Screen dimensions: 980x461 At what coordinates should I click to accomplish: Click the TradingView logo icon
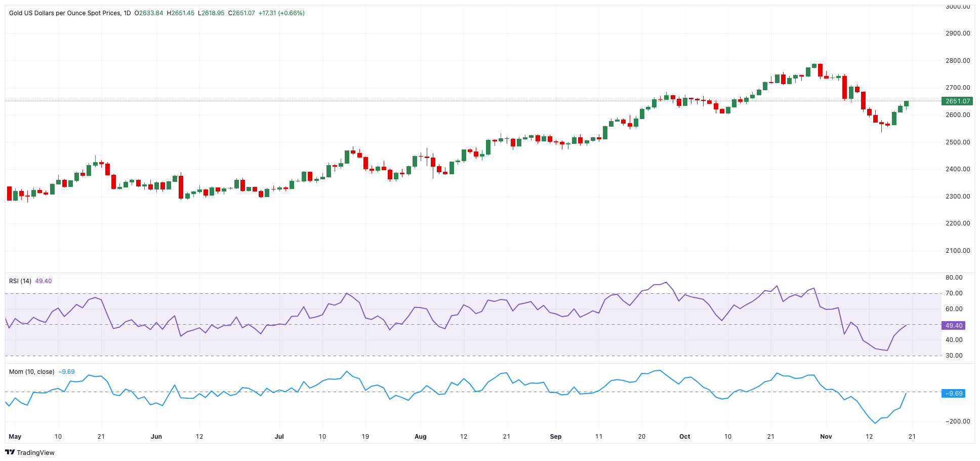tap(11, 452)
